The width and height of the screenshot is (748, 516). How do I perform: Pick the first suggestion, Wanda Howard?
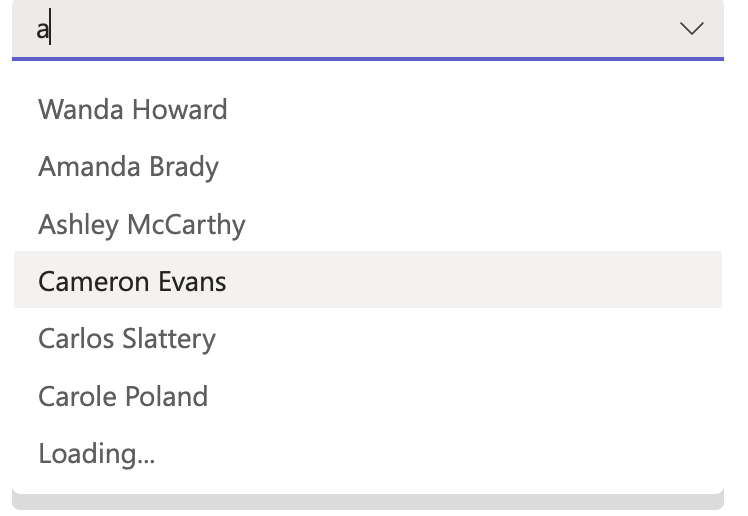point(133,109)
